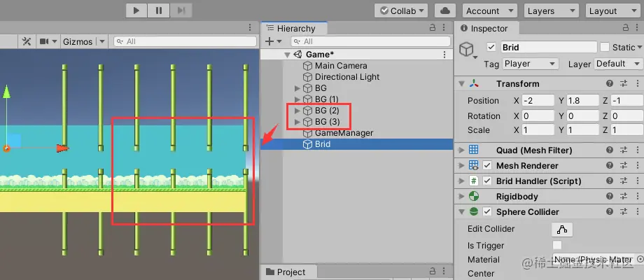Click the Step frame button
This screenshot has height=280, width=644.
click(x=181, y=10)
